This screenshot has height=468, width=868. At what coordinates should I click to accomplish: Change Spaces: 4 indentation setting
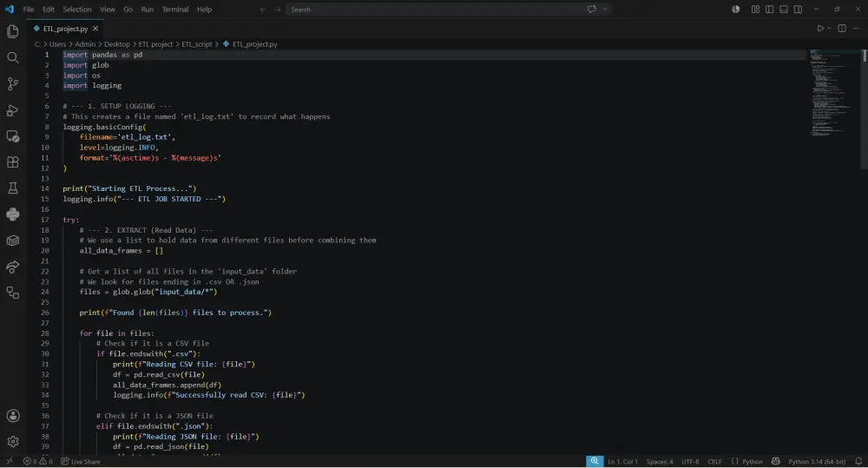coord(660,461)
